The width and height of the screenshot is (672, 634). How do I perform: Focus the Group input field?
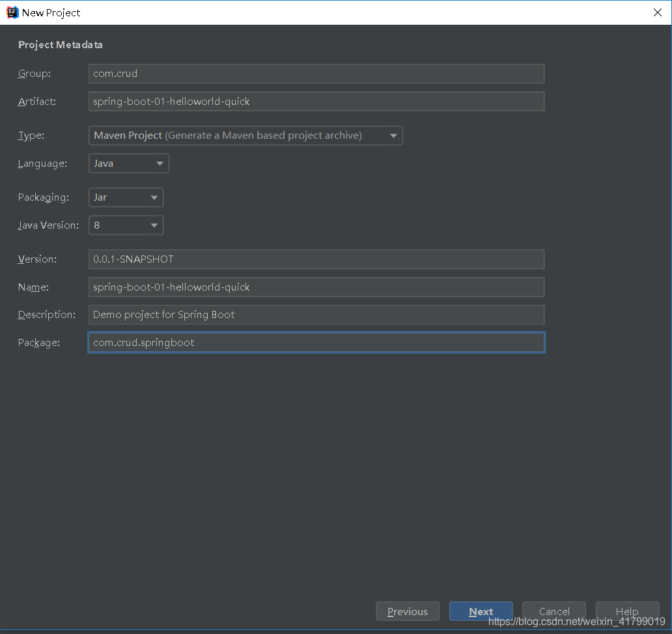pos(316,74)
